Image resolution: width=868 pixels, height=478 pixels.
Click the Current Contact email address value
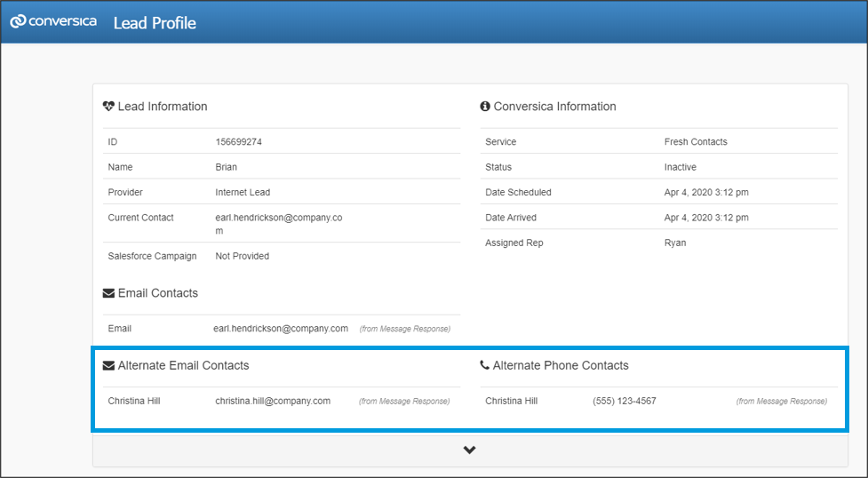click(278, 224)
